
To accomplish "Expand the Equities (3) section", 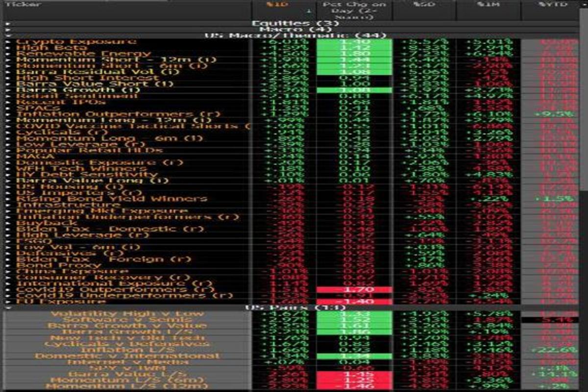I will point(8,24).
